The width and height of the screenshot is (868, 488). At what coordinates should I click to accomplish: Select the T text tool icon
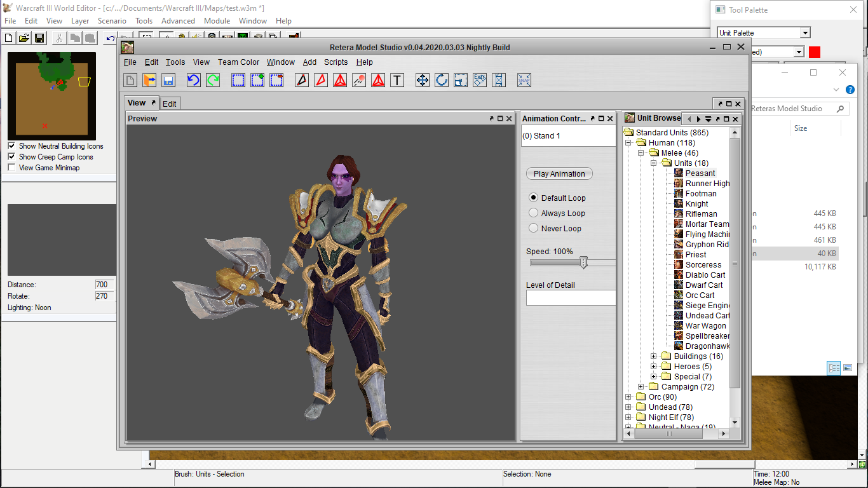(x=397, y=80)
